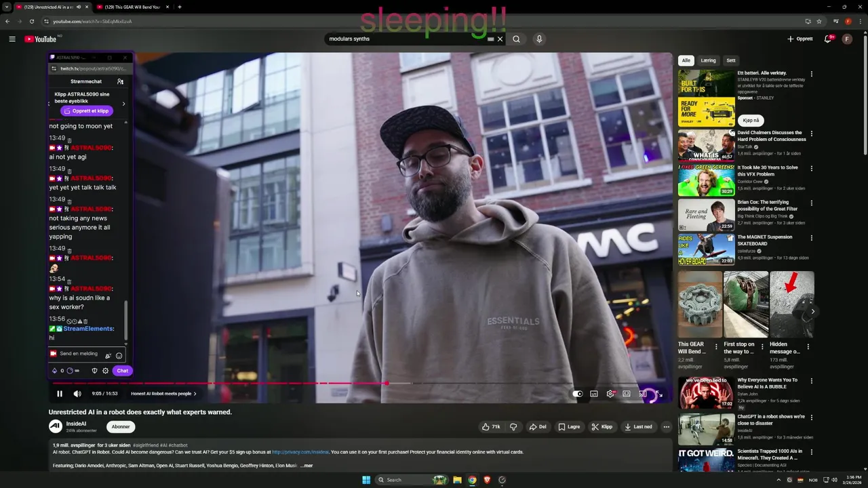
Task: Click the Windows taskbar search box
Action: pyautogui.click(x=412, y=480)
